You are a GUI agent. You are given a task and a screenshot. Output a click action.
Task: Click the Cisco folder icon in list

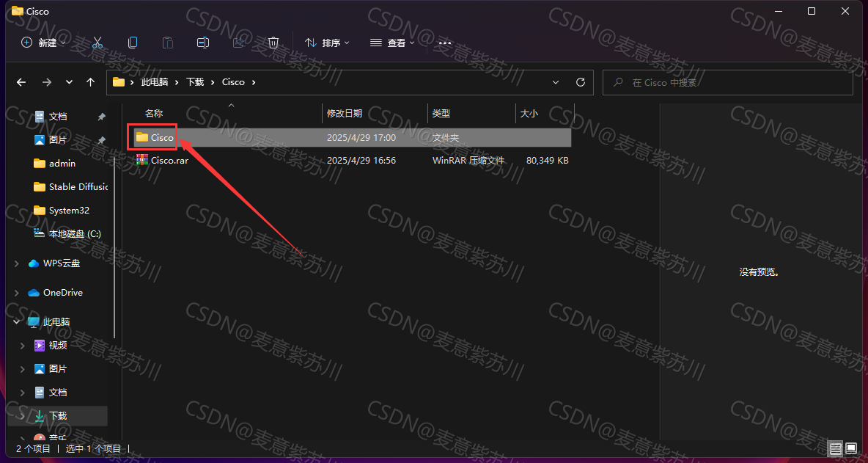pyautogui.click(x=142, y=136)
